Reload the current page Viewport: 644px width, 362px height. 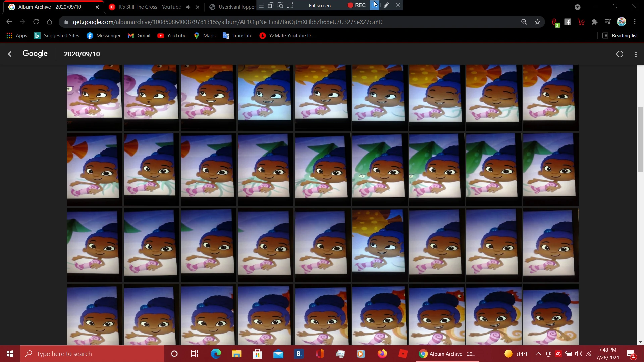click(36, 22)
